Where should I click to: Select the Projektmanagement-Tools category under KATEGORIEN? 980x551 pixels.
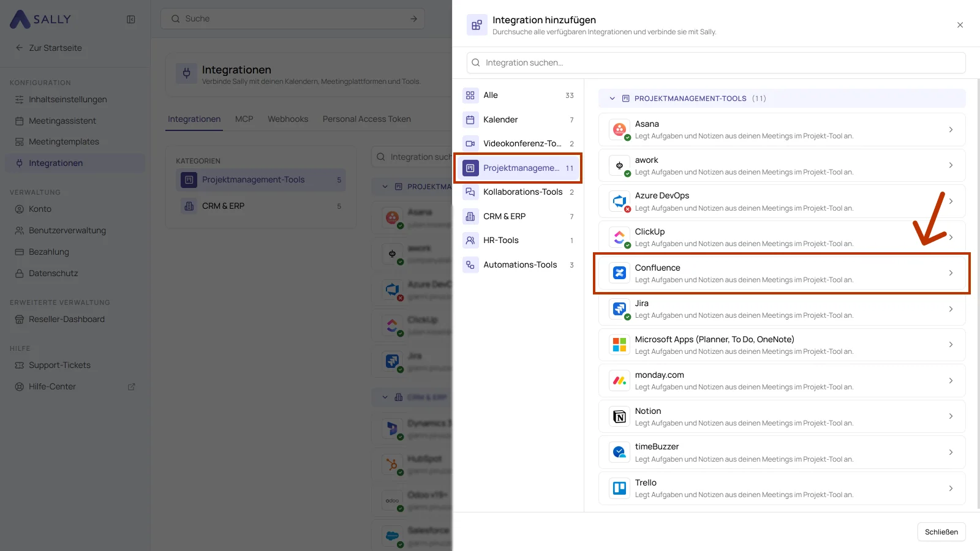coord(261,180)
